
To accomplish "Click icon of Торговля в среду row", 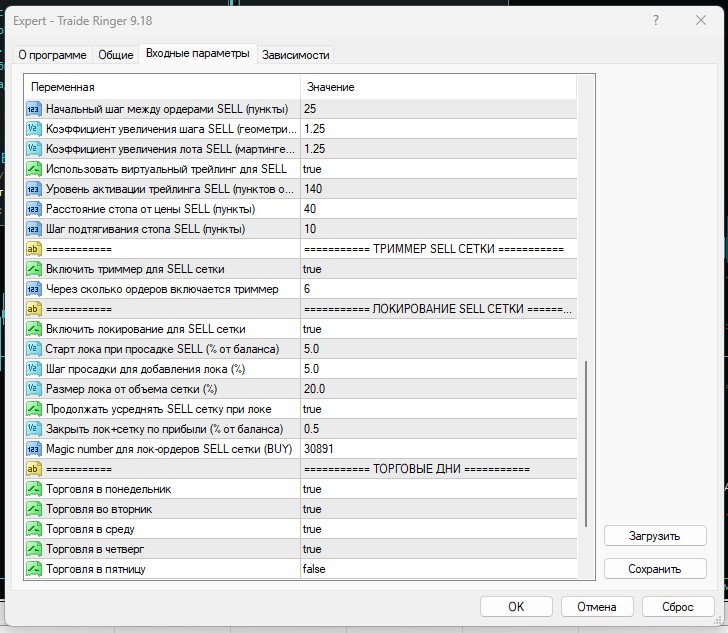I will click(34, 529).
